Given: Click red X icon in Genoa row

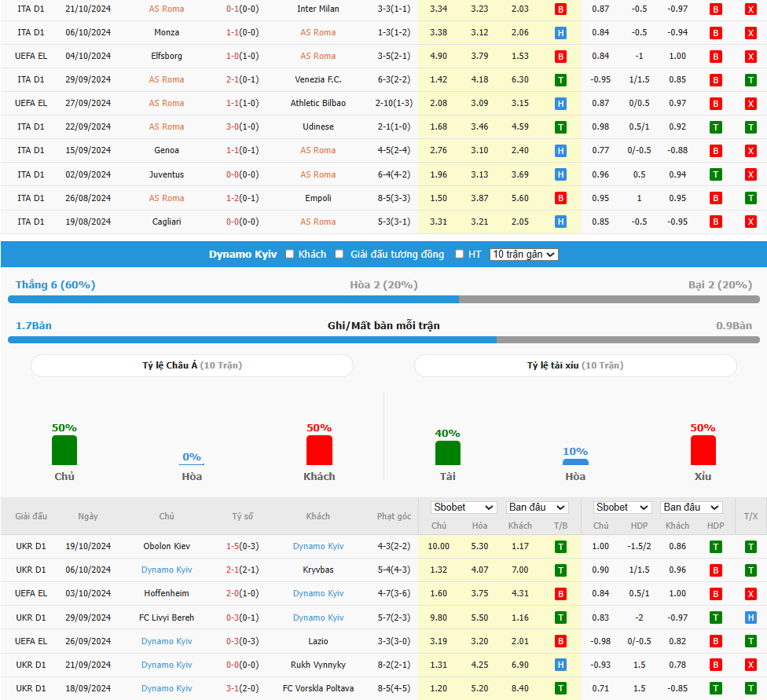Looking at the screenshot, I should tap(750, 151).
